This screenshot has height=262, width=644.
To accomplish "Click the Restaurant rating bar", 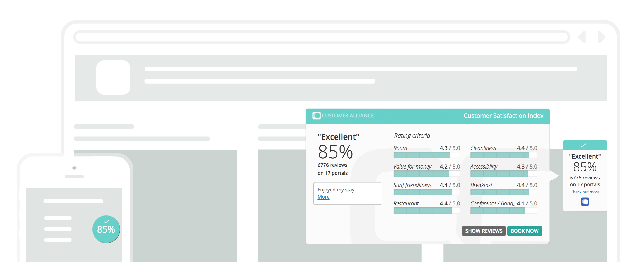I will coord(426,211).
